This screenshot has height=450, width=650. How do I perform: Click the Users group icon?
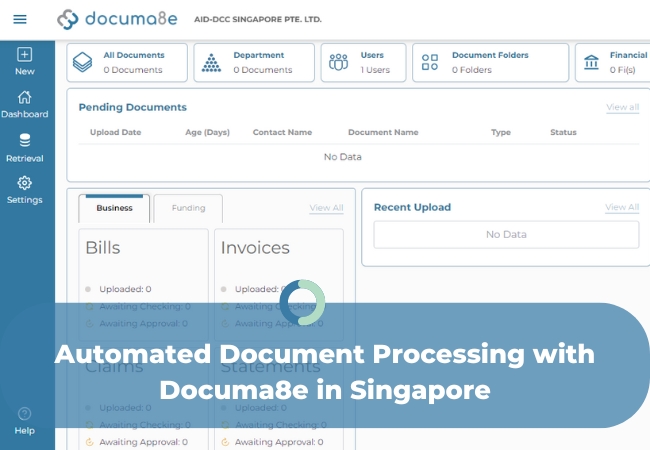[338, 62]
